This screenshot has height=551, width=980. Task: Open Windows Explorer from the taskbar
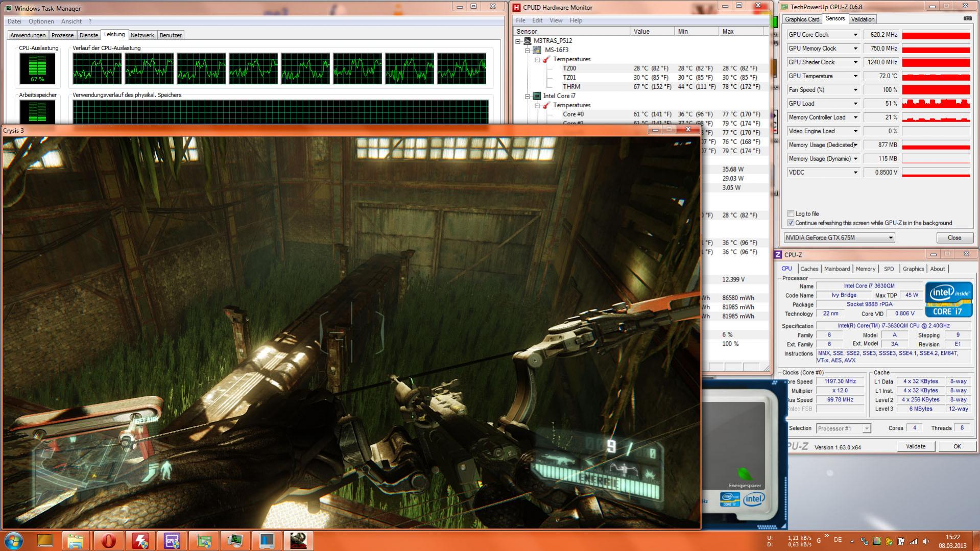[76, 540]
